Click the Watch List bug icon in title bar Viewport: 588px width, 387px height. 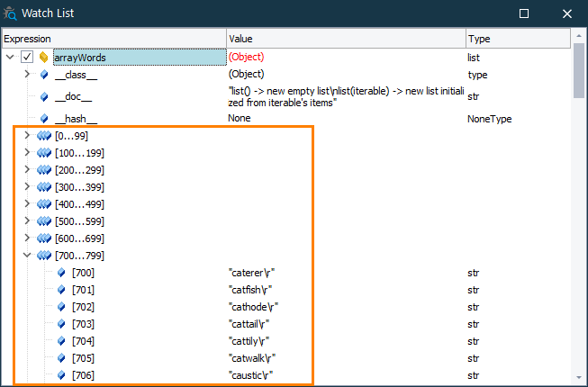[10, 13]
